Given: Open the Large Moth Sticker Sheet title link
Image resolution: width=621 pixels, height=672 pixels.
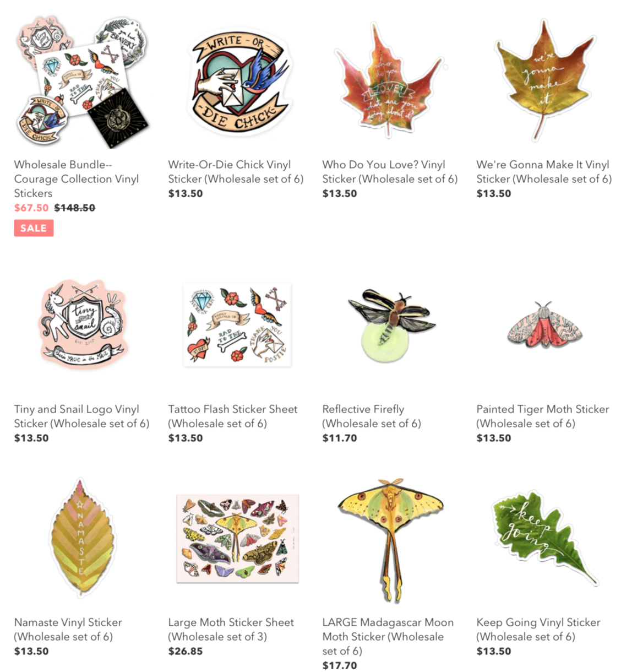Looking at the screenshot, I should pos(231,629).
